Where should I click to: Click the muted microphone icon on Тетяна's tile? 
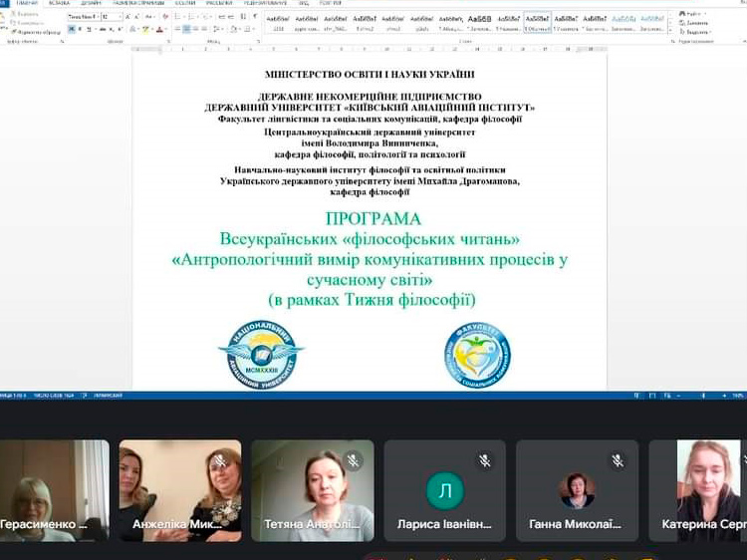pyautogui.click(x=352, y=460)
